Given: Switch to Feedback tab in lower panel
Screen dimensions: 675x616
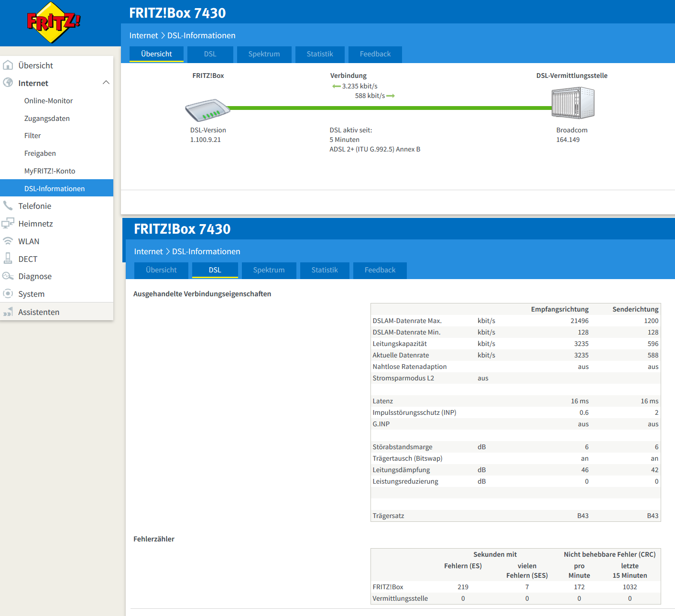Looking at the screenshot, I should pos(380,270).
